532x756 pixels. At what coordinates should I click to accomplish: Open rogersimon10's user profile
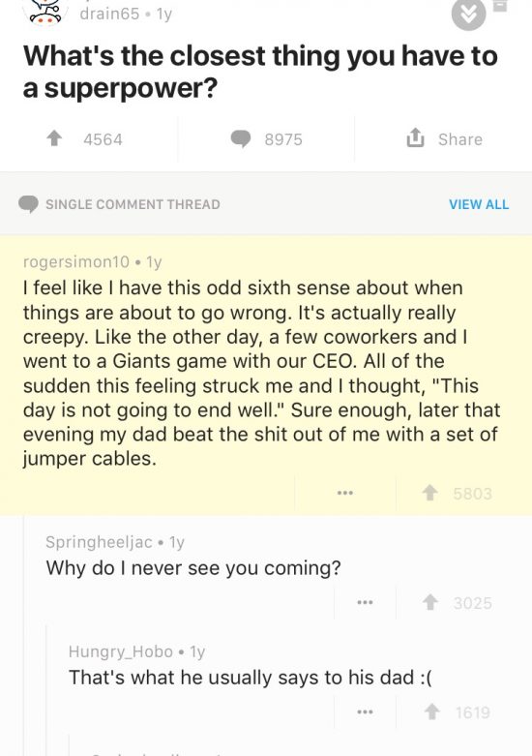click(76, 261)
